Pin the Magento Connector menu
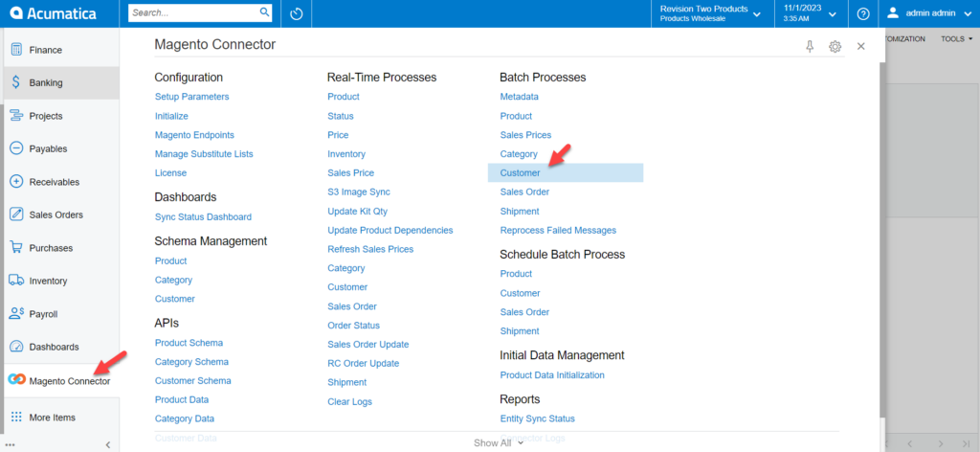980x452 pixels. click(x=810, y=46)
